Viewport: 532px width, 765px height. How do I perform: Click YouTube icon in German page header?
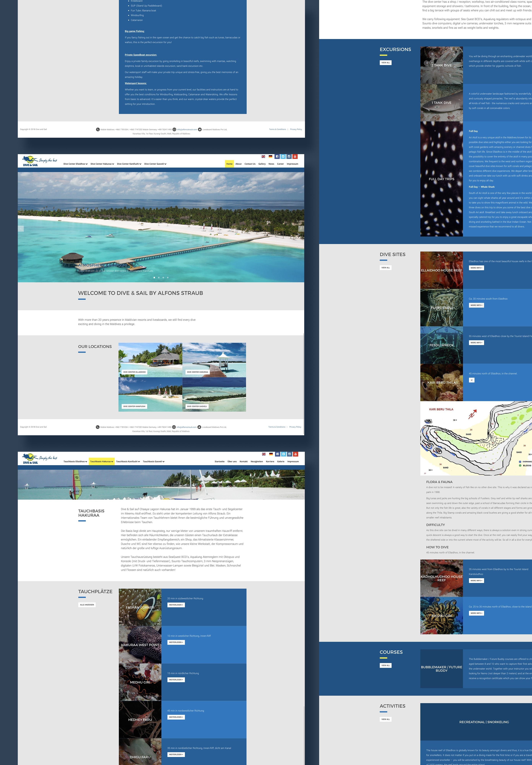click(296, 454)
